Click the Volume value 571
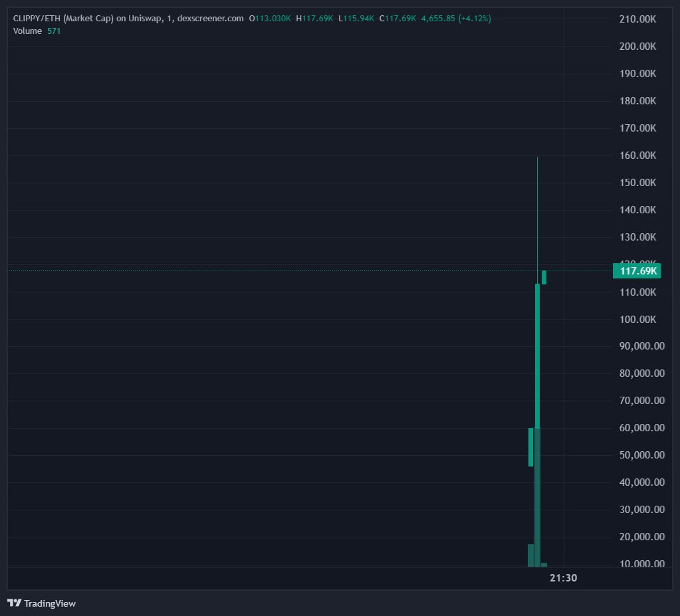Screen dimensions: 680x616 (x=54, y=31)
